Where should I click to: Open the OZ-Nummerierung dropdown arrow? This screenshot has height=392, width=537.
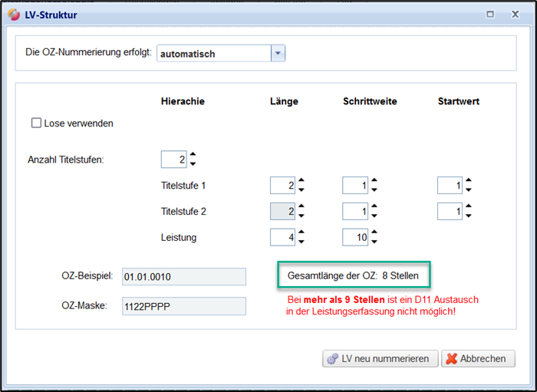[278, 54]
